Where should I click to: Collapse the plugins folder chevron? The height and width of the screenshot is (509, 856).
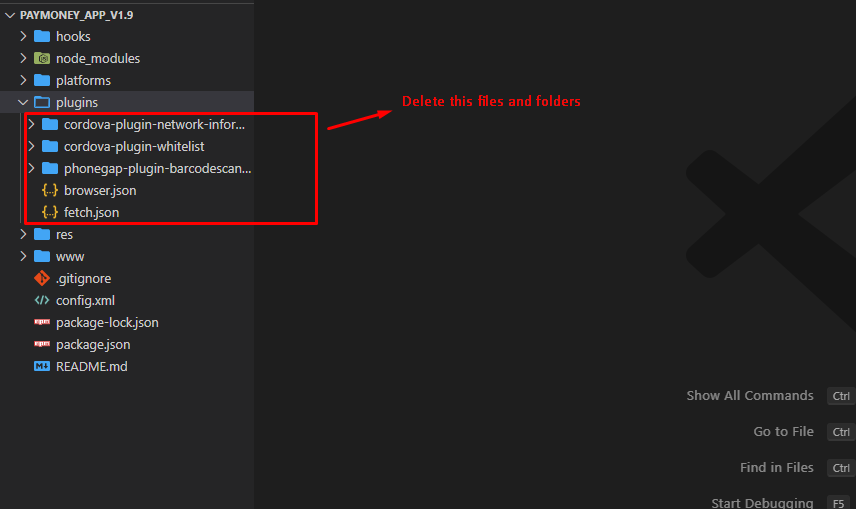point(23,102)
